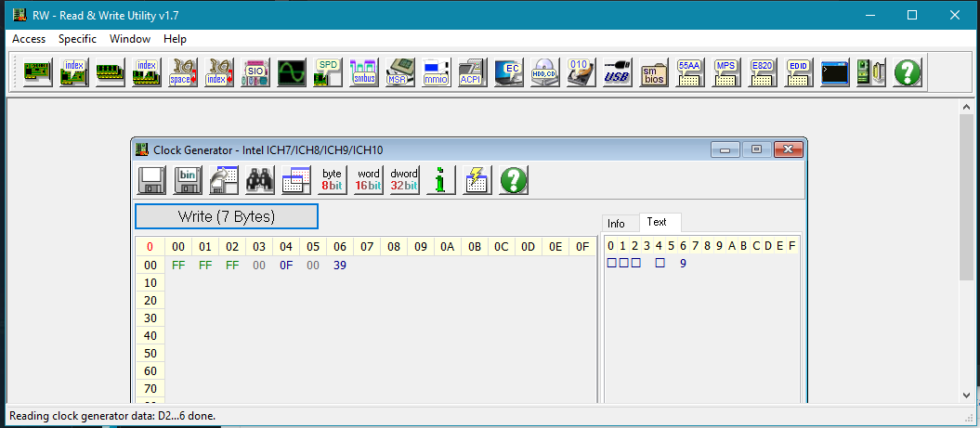
Task: Select the 0F value in column 04
Action: [x=286, y=265]
